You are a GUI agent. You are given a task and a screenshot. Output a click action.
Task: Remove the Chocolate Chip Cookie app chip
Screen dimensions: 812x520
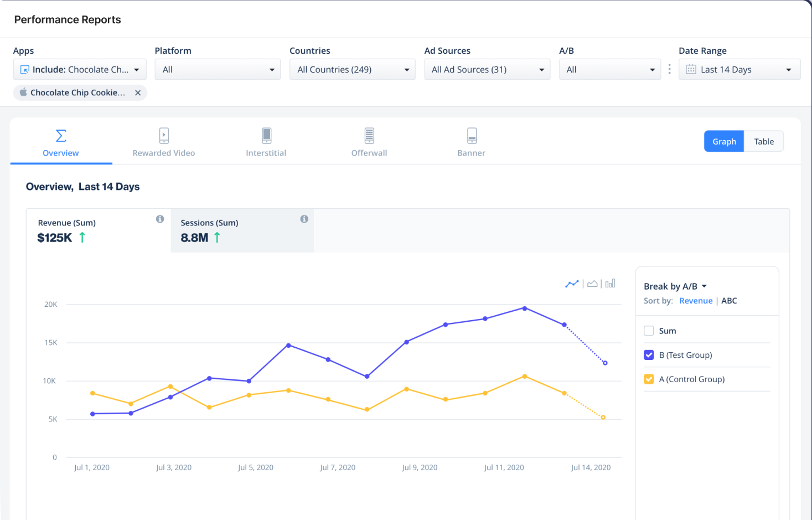pyautogui.click(x=138, y=92)
